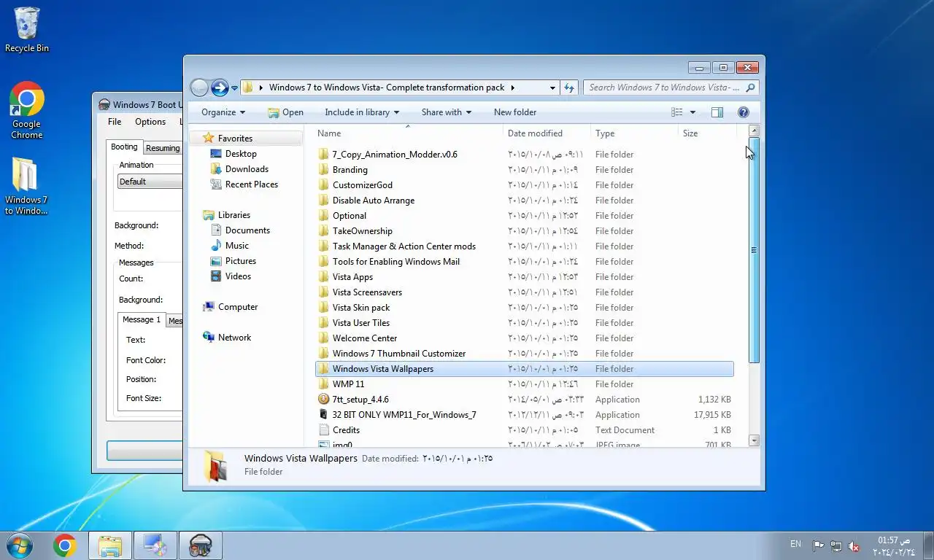Click the Change your view icon
Viewport: 934px width, 560px height.
tap(677, 112)
